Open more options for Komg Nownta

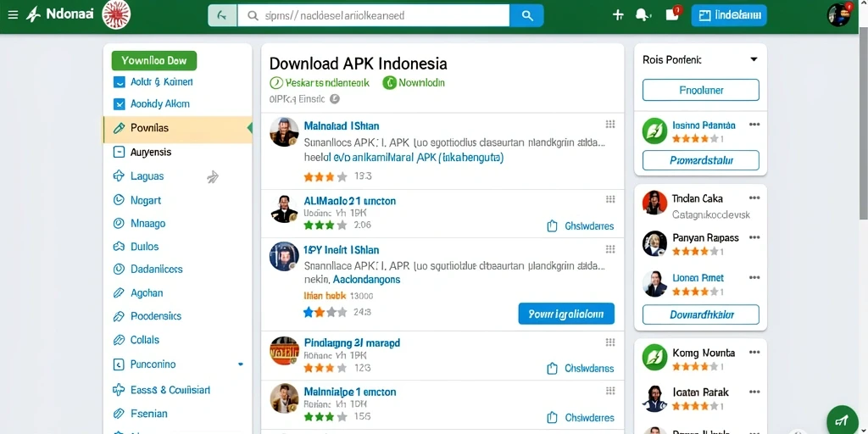tap(754, 352)
